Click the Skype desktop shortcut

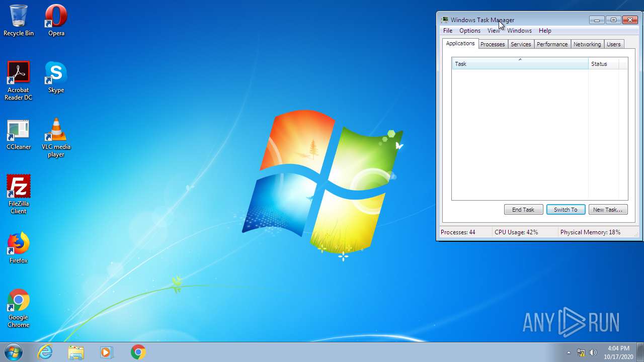click(56, 77)
